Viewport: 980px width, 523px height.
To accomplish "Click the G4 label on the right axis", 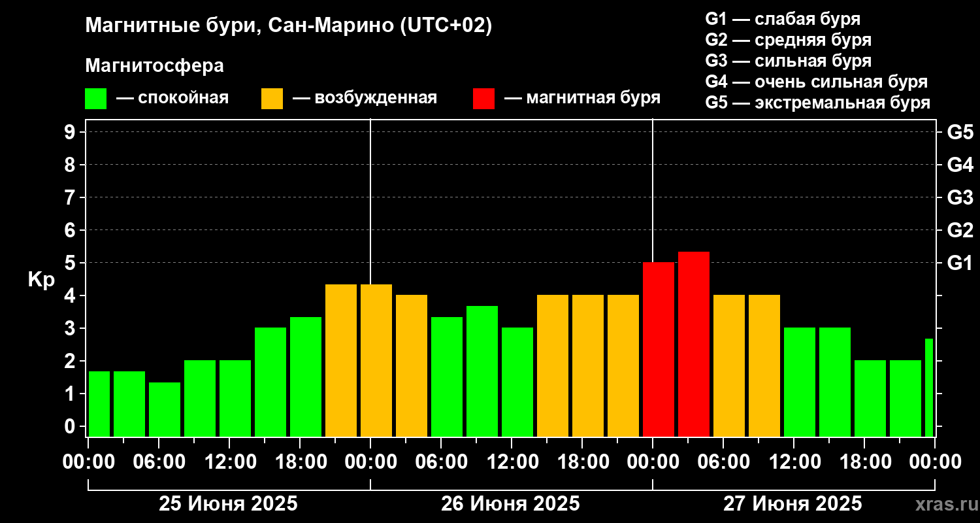I will coord(960,165).
